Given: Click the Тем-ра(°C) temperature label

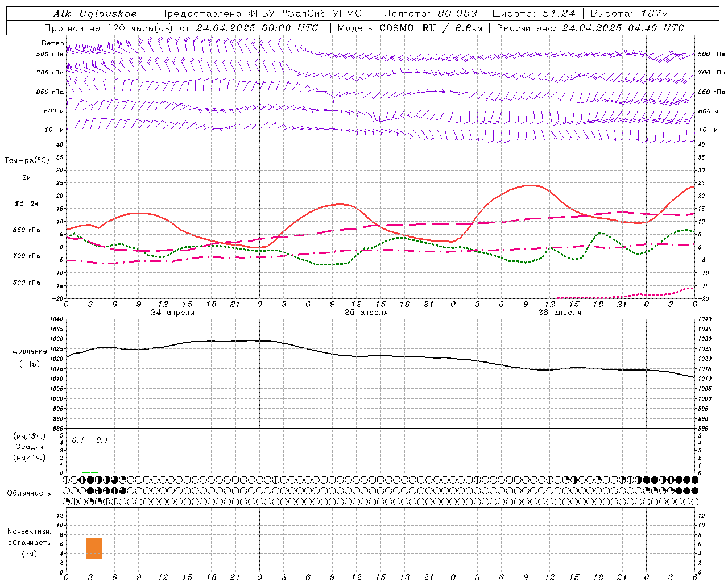Looking at the screenshot, I should [27, 161].
